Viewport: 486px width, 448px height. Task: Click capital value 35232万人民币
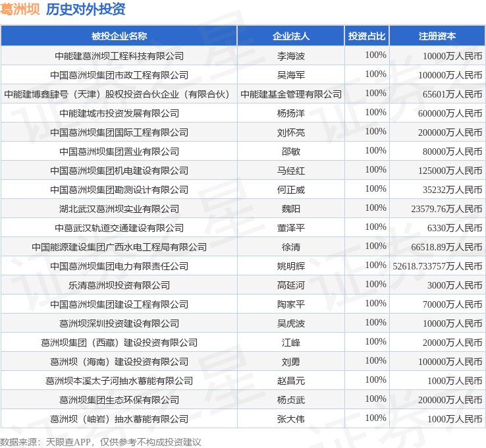(x=452, y=190)
